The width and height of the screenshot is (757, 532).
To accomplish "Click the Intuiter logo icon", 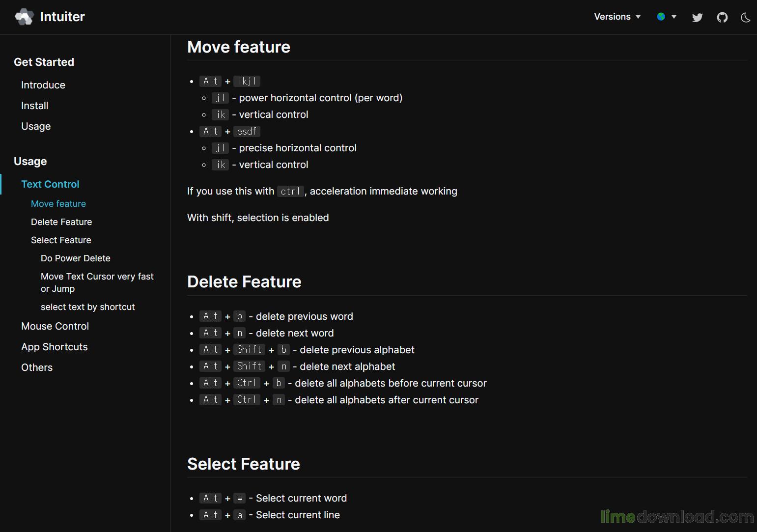I will point(24,17).
